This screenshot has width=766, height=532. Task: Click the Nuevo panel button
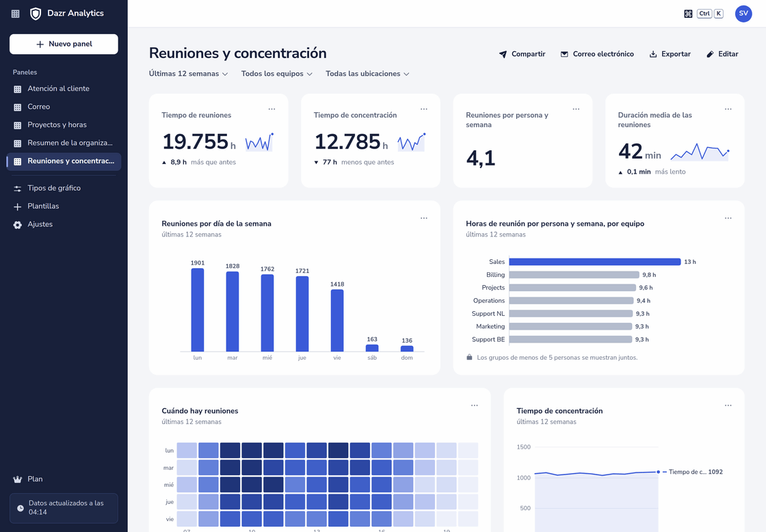pyautogui.click(x=64, y=44)
